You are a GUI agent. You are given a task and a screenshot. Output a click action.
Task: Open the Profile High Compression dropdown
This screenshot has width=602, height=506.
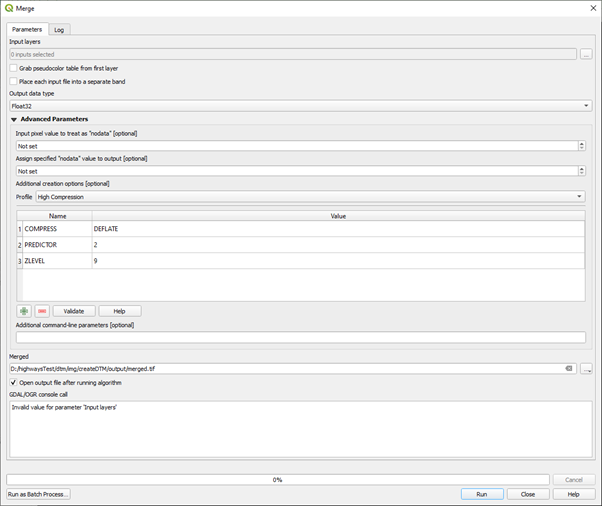tap(310, 197)
